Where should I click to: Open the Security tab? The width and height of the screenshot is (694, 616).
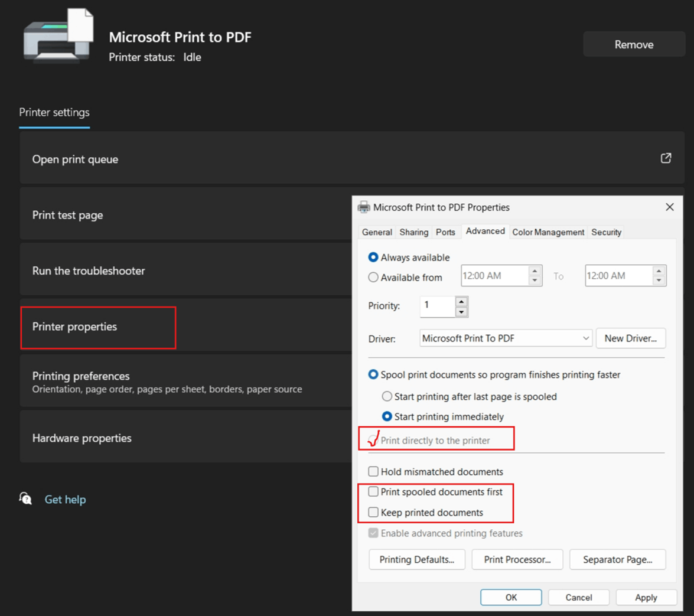(x=606, y=232)
